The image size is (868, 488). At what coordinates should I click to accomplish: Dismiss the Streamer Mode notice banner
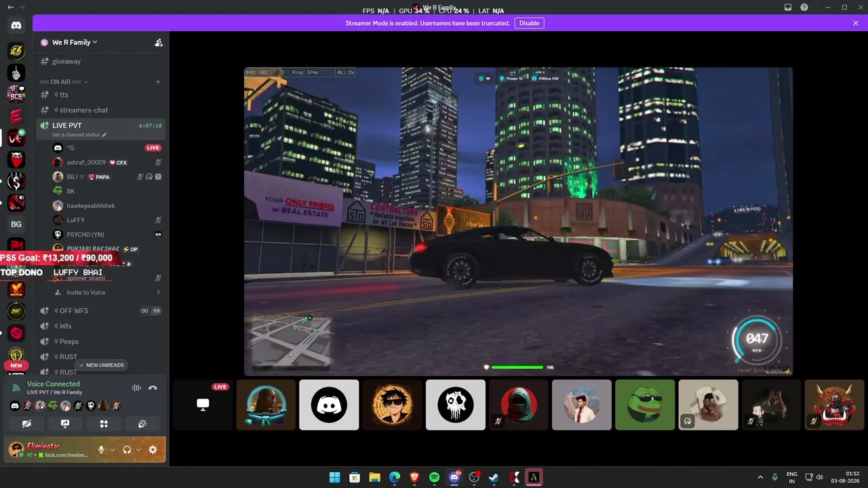point(856,23)
